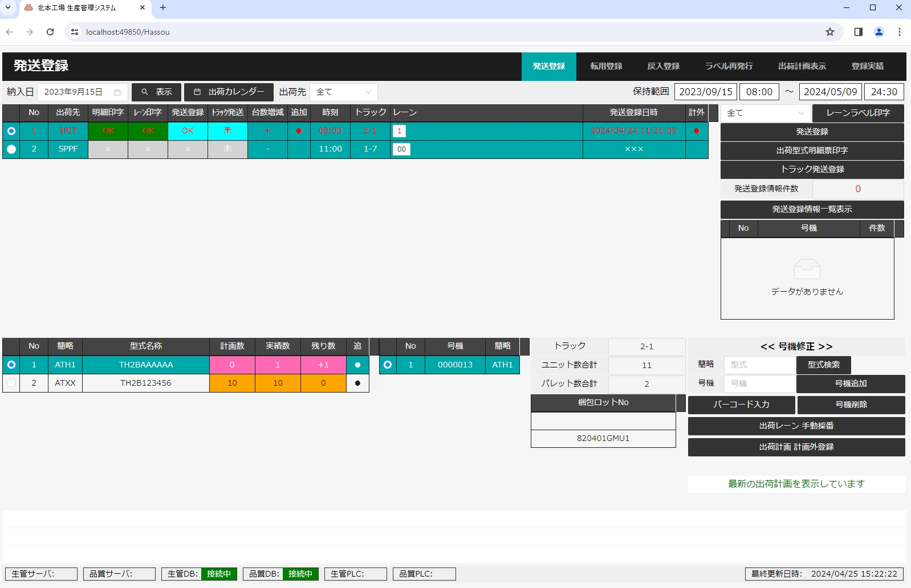Bookmark this page with the star icon
The image size is (911, 588).
[830, 32]
